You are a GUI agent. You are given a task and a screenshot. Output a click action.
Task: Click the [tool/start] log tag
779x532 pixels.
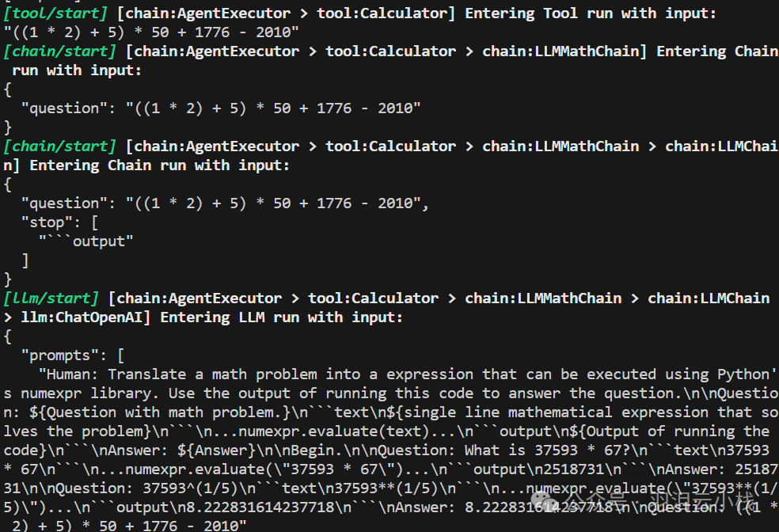(55, 13)
